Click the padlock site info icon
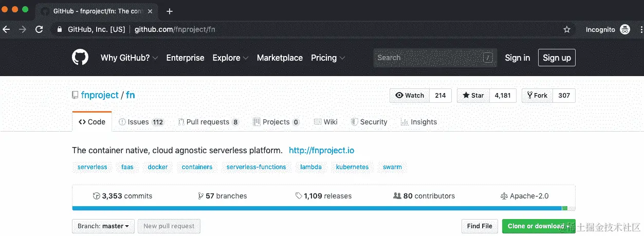 pos(60,29)
